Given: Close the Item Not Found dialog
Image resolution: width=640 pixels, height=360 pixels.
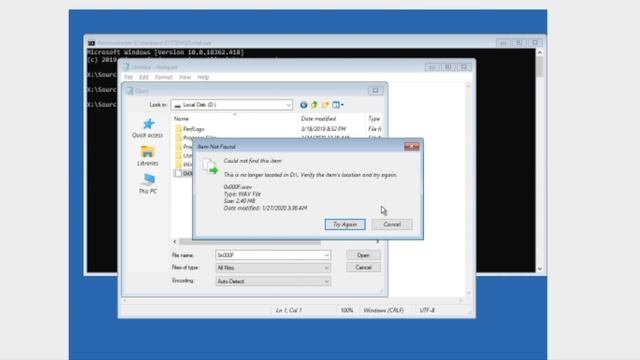Looking at the screenshot, I should (x=411, y=147).
